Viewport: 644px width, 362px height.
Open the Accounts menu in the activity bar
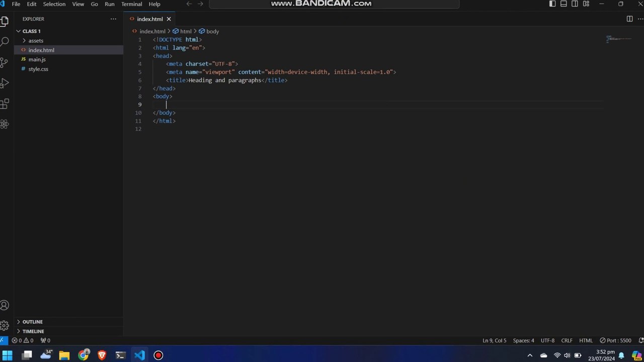point(5,305)
